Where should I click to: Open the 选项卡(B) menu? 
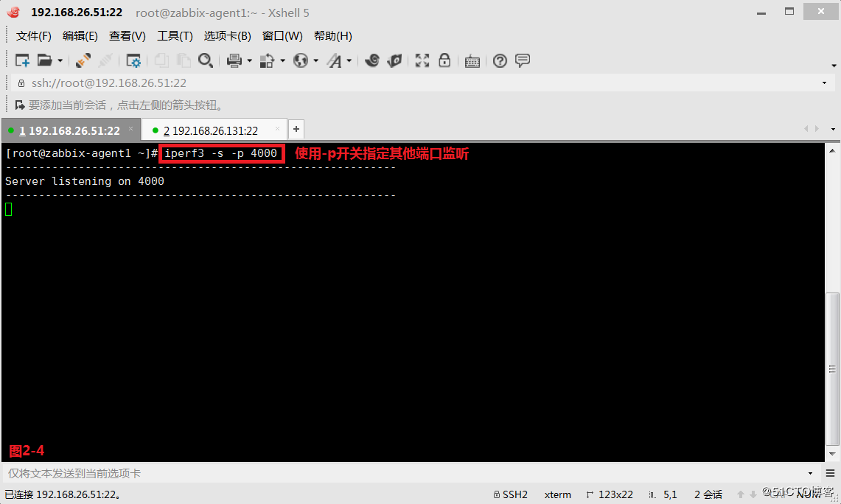coord(228,36)
